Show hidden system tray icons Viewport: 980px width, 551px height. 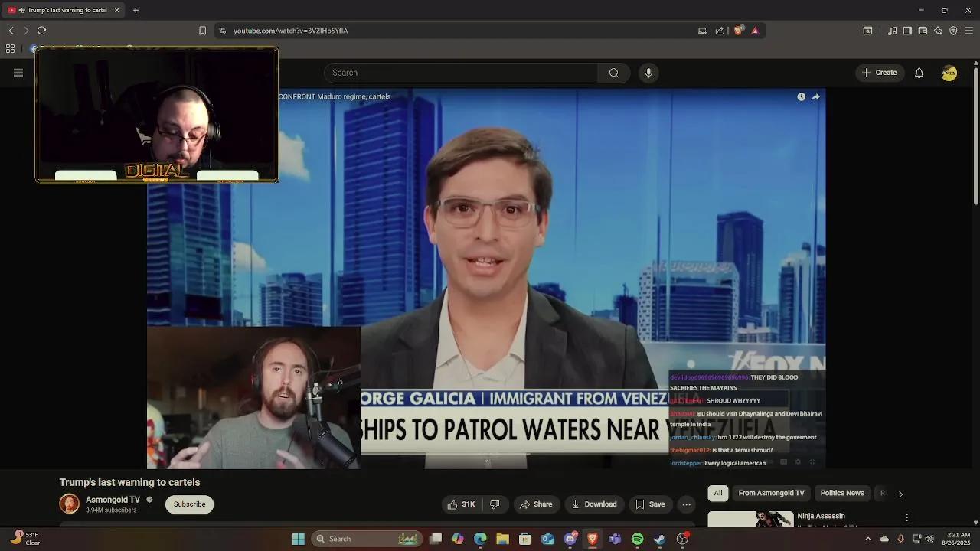coord(868,539)
